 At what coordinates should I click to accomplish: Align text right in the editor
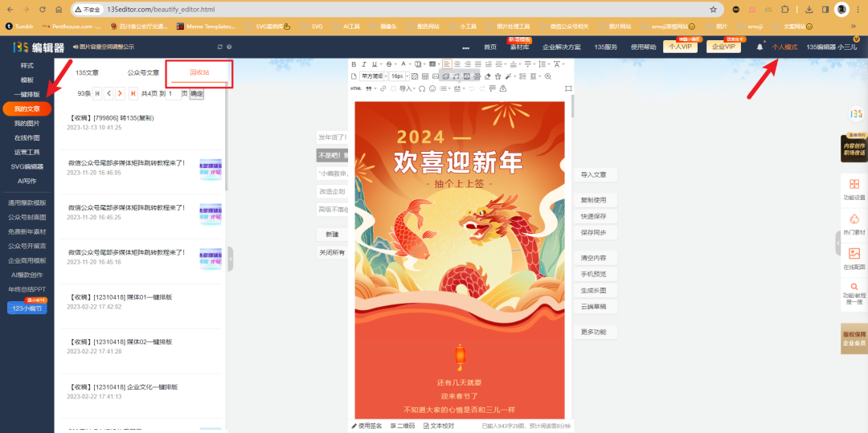tap(468, 64)
